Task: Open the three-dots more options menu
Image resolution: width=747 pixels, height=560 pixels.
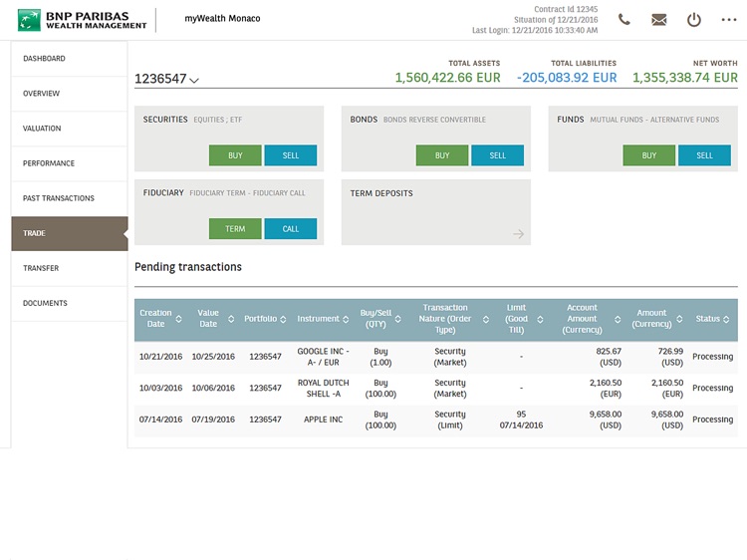Action: click(729, 20)
